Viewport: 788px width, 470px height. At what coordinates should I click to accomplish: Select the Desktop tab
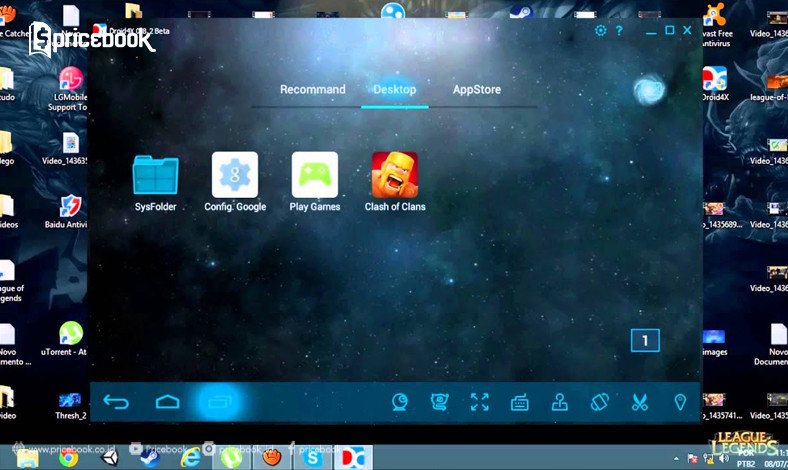tap(395, 89)
